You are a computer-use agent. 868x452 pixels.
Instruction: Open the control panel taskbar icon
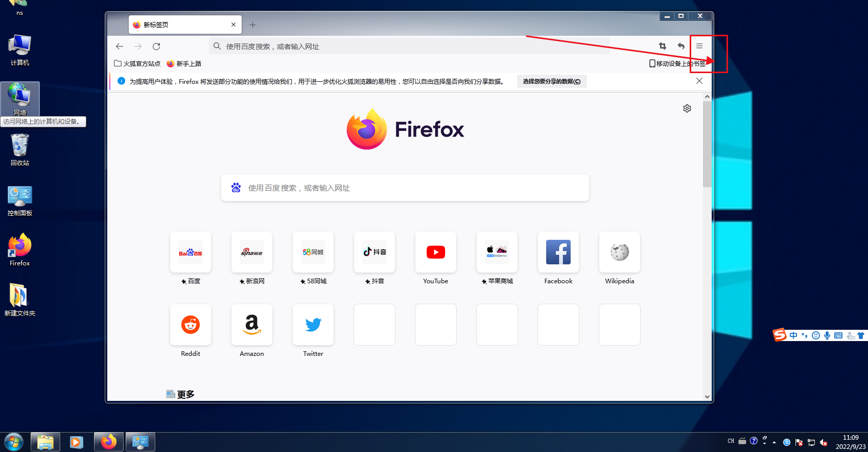tap(140, 442)
